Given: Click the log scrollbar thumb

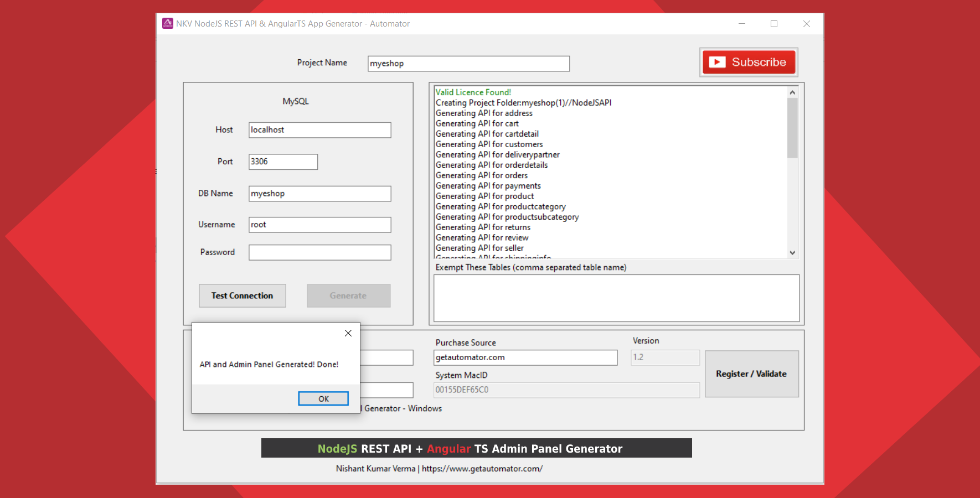Looking at the screenshot, I should [792, 128].
